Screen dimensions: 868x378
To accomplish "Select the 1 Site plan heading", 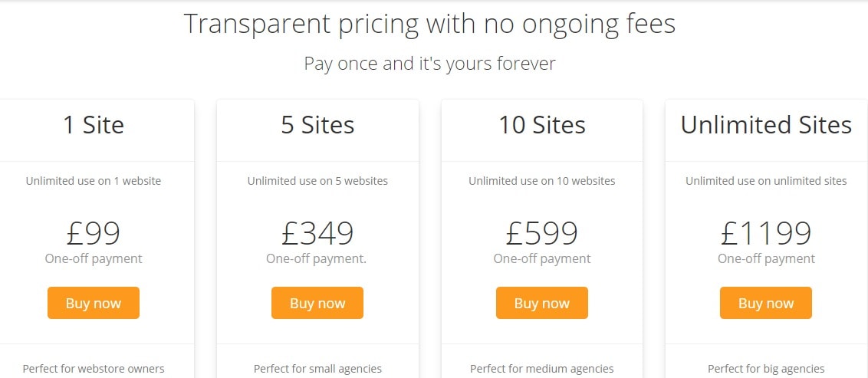I will pos(94,125).
